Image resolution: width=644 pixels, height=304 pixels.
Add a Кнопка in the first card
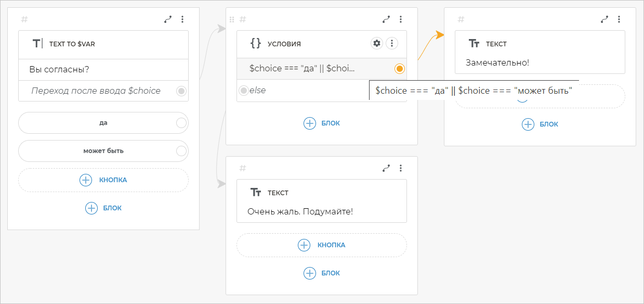point(103,180)
